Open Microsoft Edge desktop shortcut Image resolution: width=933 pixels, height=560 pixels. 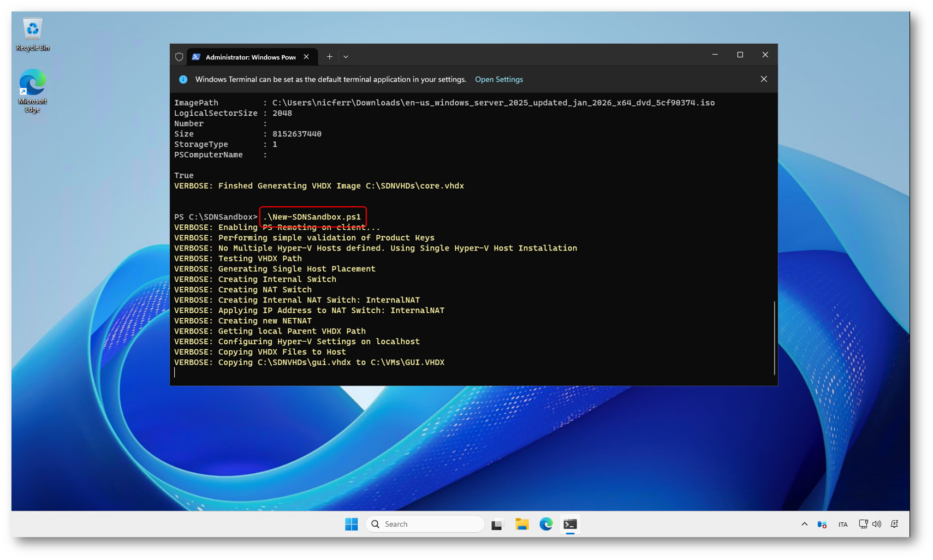(x=32, y=90)
